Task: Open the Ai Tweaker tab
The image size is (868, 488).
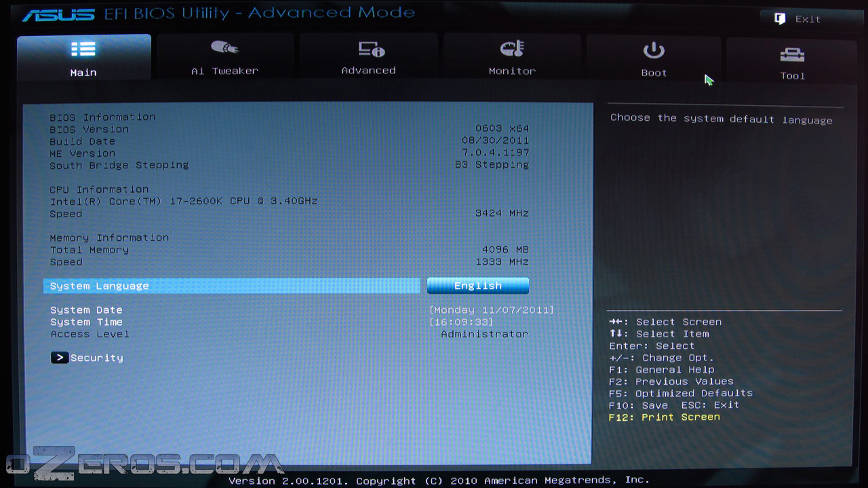Action: (224, 56)
